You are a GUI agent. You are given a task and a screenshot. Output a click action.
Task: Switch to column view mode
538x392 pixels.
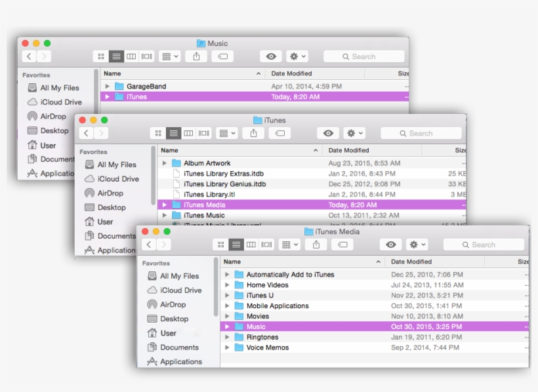tap(251, 244)
